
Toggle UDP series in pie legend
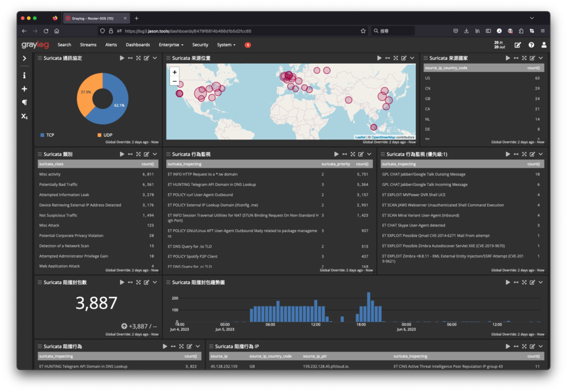105,135
